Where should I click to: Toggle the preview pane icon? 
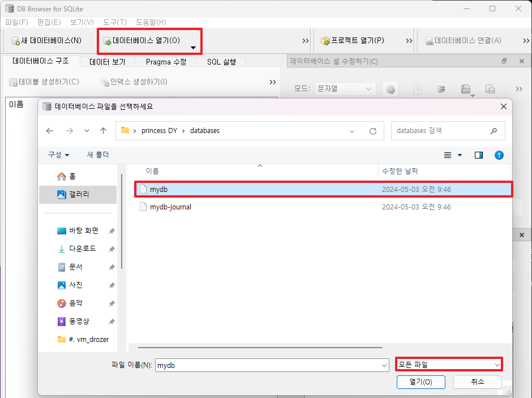click(478, 155)
